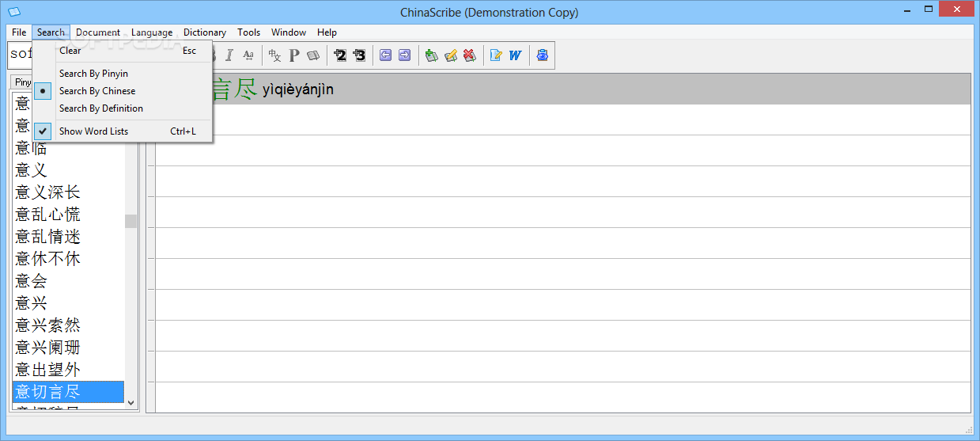The height and width of the screenshot is (441, 980).
Task: Select word 意出望外 in list
Action: (x=68, y=370)
